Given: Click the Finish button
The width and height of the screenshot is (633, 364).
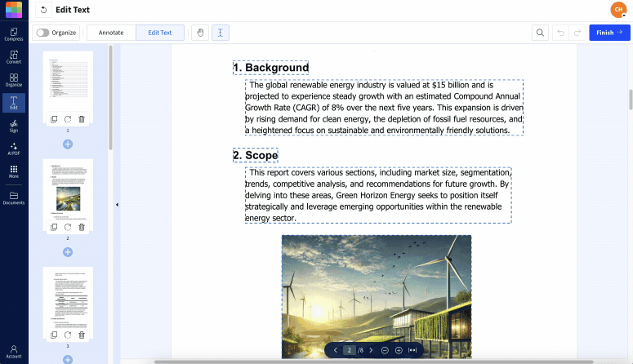Looking at the screenshot, I should pyautogui.click(x=609, y=33).
